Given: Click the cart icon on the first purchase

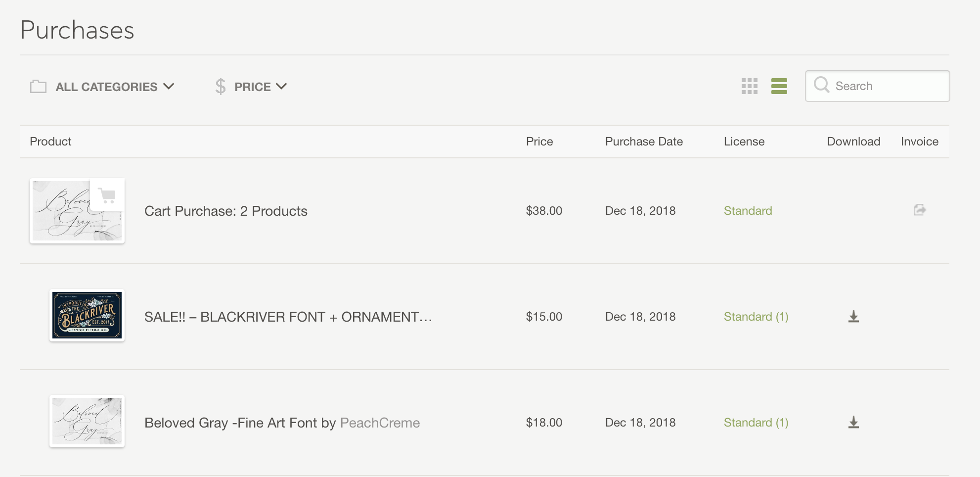Looking at the screenshot, I should 106,196.
